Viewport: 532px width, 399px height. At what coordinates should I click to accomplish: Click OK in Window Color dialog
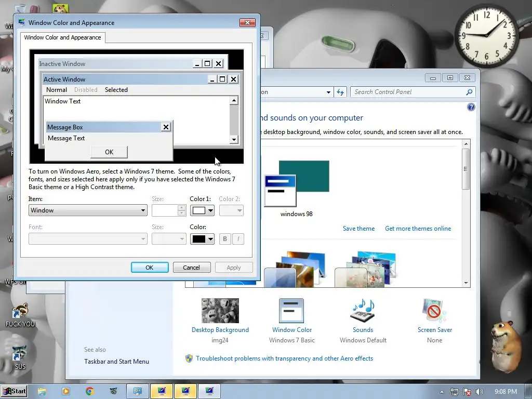click(150, 268)
